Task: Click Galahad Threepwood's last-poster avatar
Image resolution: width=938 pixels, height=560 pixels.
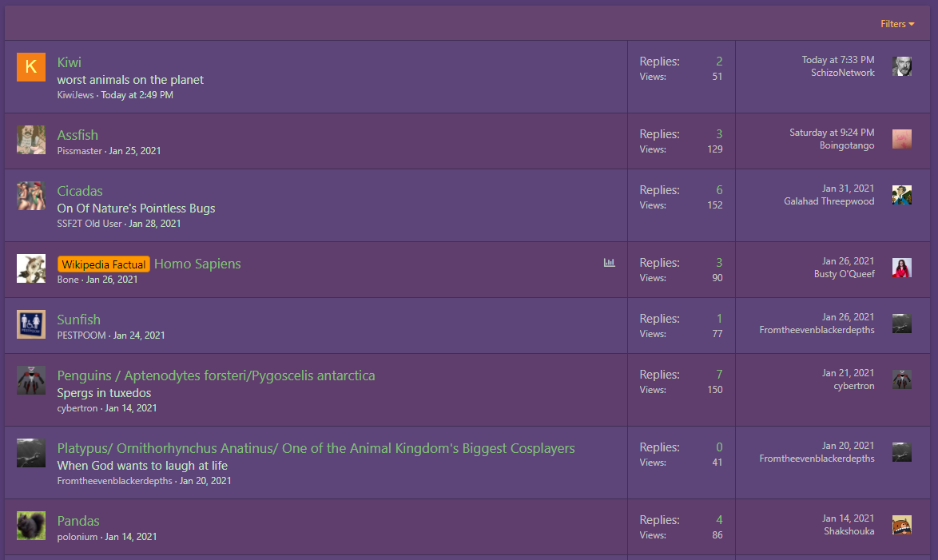Action: [902, 195]
